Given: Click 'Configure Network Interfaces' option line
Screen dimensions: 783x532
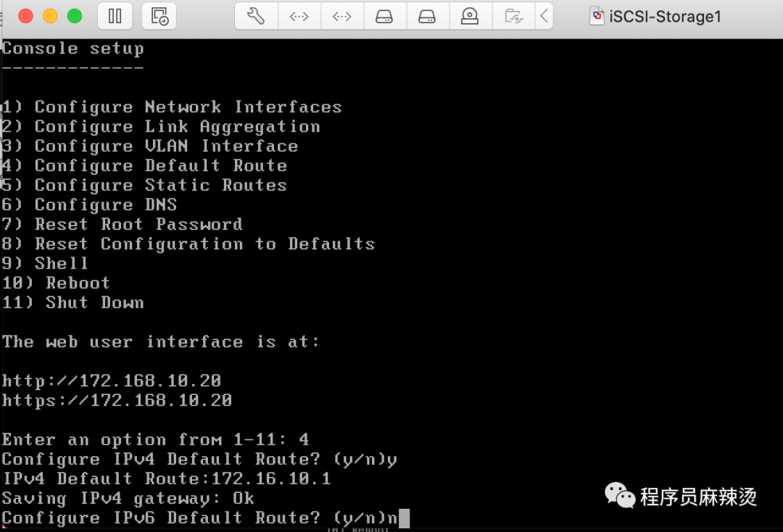Looking at the screenshot, I should point(172,107).
